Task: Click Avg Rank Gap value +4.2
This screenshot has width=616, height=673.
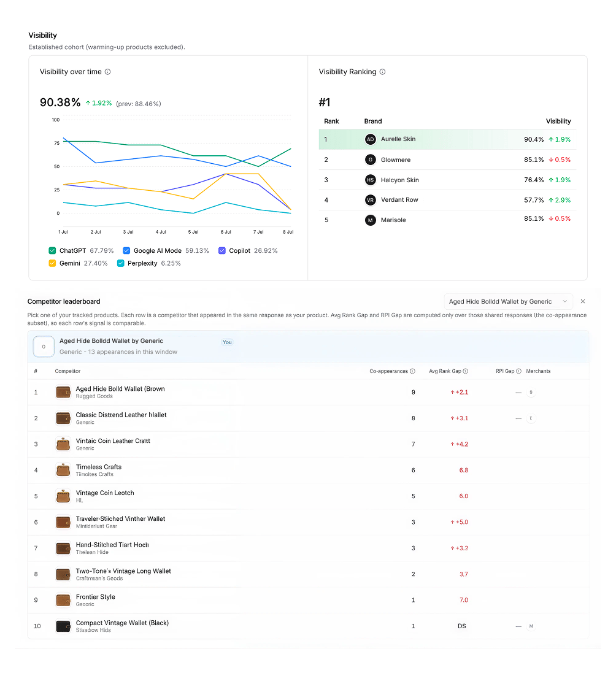Action: (x=460, y=444)
